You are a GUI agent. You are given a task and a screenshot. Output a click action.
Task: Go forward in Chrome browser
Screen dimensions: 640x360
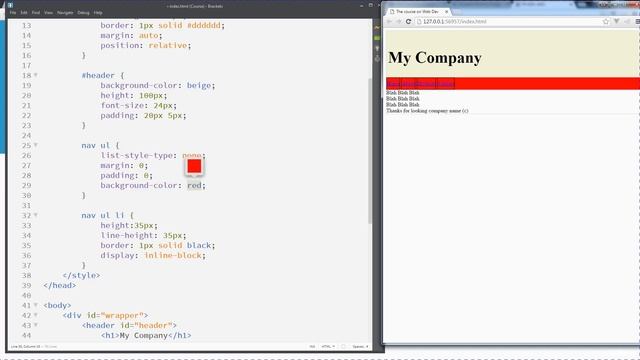399,22
